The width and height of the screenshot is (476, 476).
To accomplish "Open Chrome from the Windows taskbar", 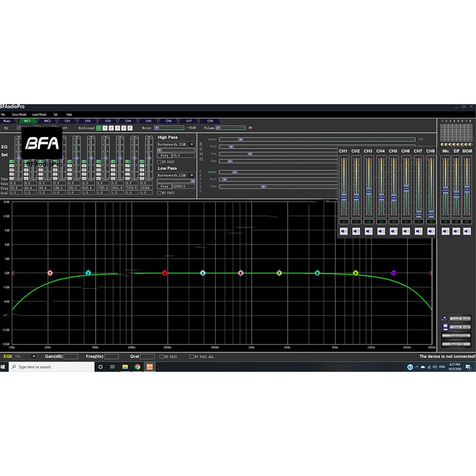I will click(137, 367).
